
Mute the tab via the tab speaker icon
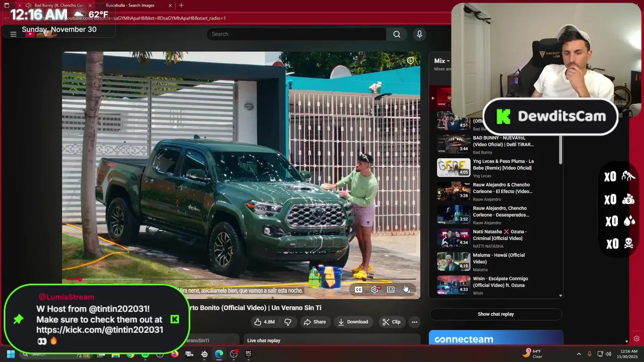point(29,5)
